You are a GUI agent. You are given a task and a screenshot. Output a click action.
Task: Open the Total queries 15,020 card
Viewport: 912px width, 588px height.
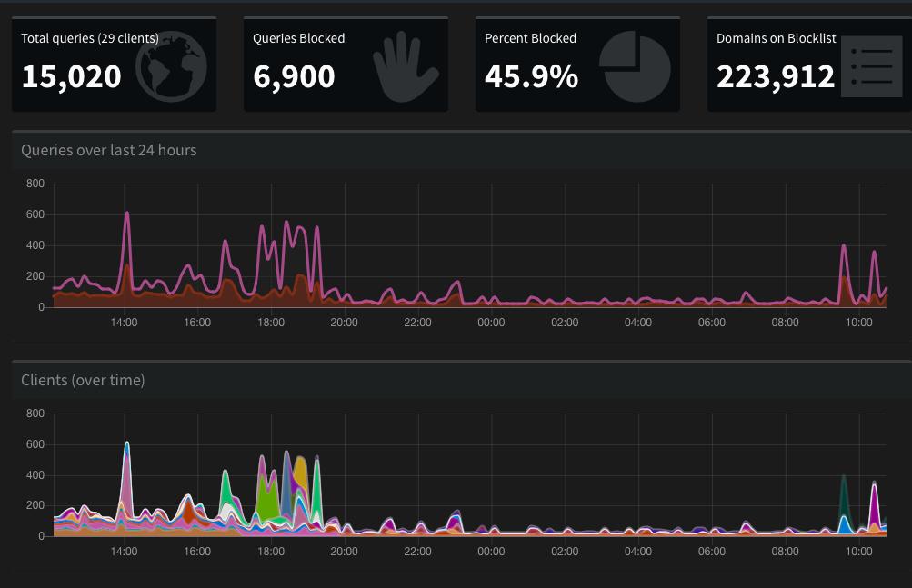coord(114,64)
